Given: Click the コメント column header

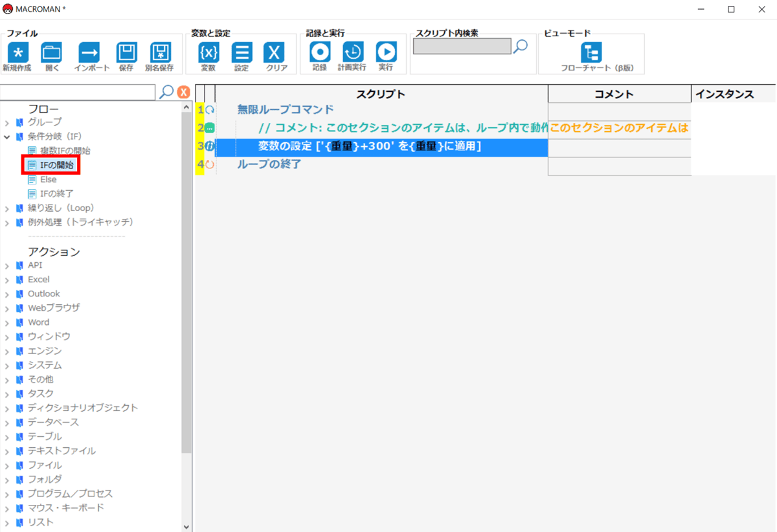Looking at the screenshot, I should click(620, 94).
